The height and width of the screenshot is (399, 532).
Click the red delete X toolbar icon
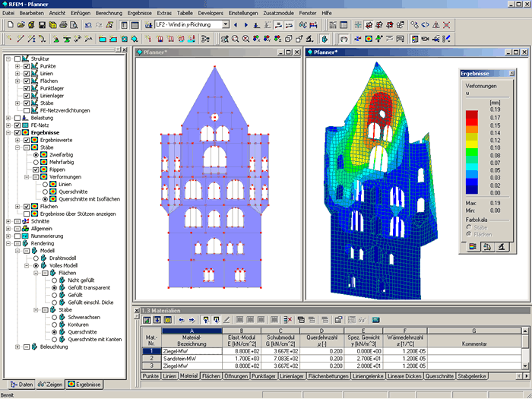[447, 25]
